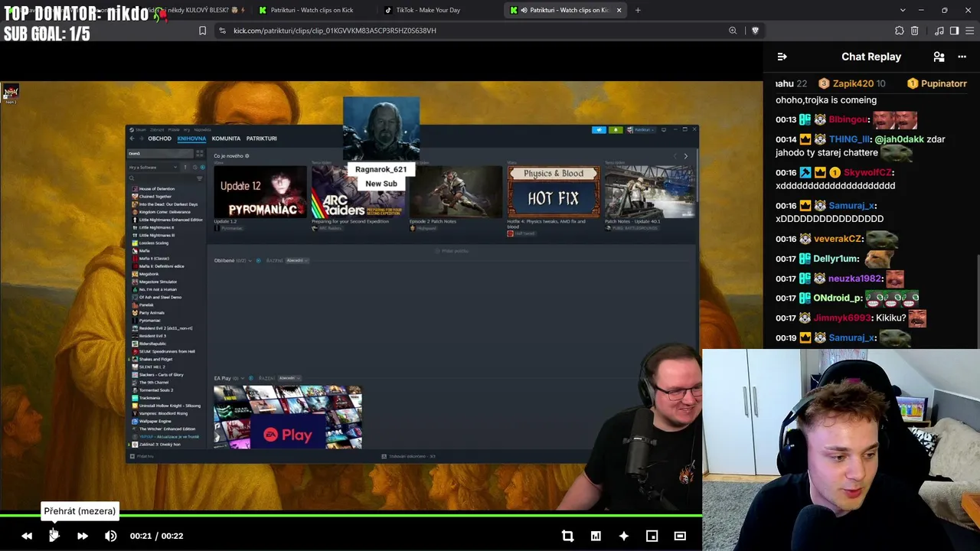980x551 pixels.
Task: Jump to chat timestamp 00:14
Action: tap(786, 139)
